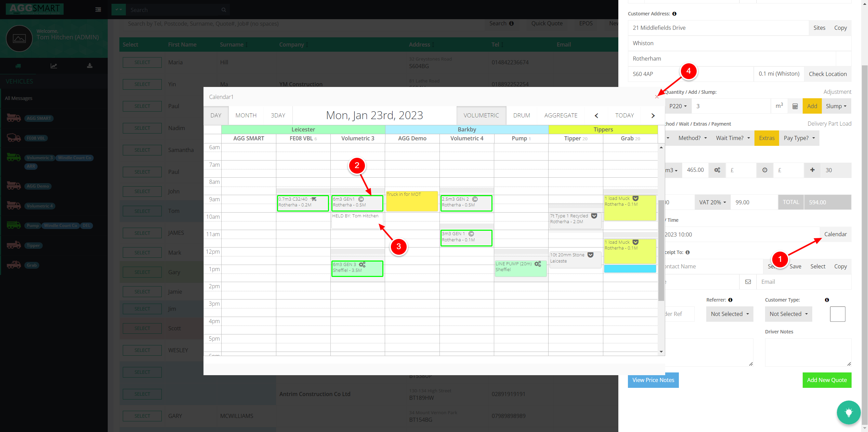Click the quantity input field showing 3
The width and height of the screenshot is (868, 432).
pyautogui.click(x=731, y=106)
